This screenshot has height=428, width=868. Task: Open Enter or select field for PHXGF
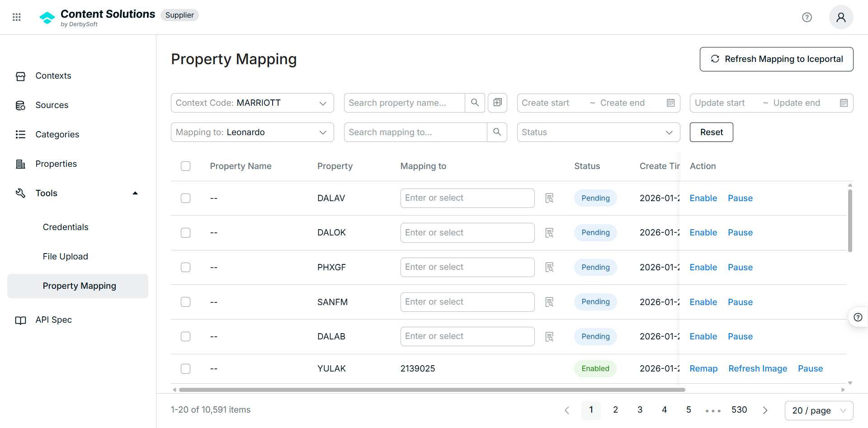[x=467, y=267]
